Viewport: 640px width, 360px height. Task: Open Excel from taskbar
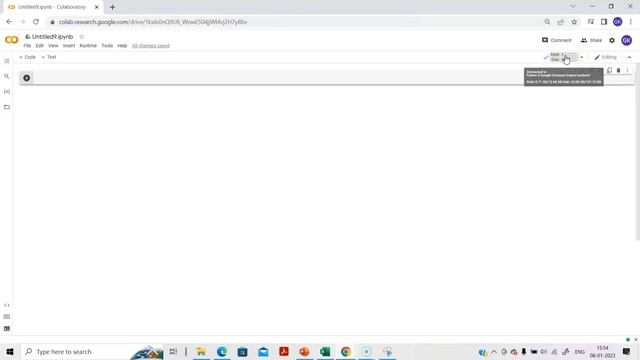coord(325,351)
